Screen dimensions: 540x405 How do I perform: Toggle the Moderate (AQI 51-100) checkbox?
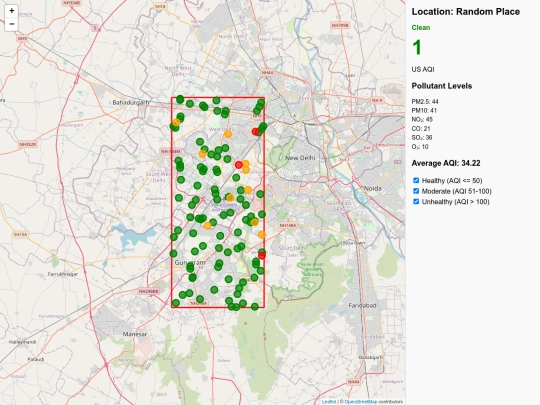(x=416, y=191)
